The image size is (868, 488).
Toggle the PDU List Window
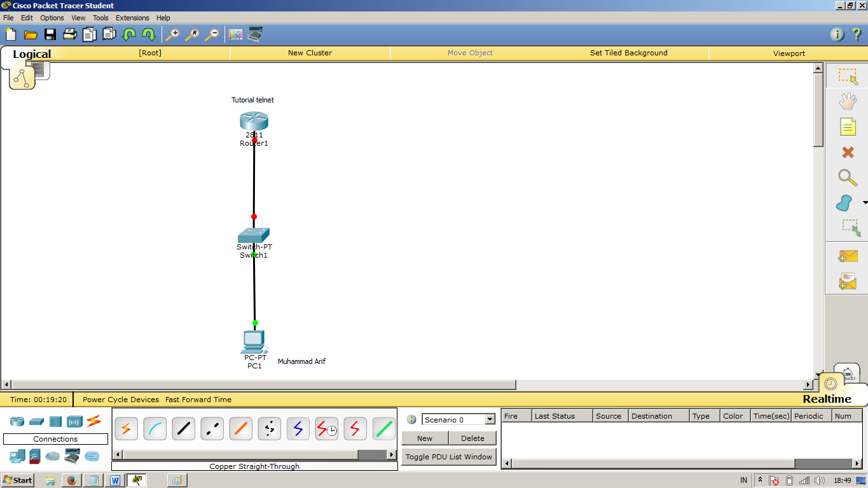coord(448,456)
